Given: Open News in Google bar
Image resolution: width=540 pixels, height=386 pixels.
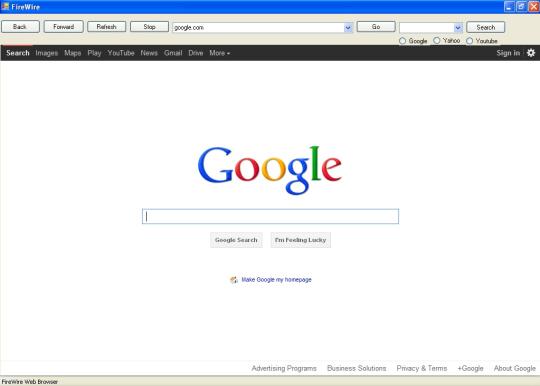Looking at the screenshot, I should point(149,53).
